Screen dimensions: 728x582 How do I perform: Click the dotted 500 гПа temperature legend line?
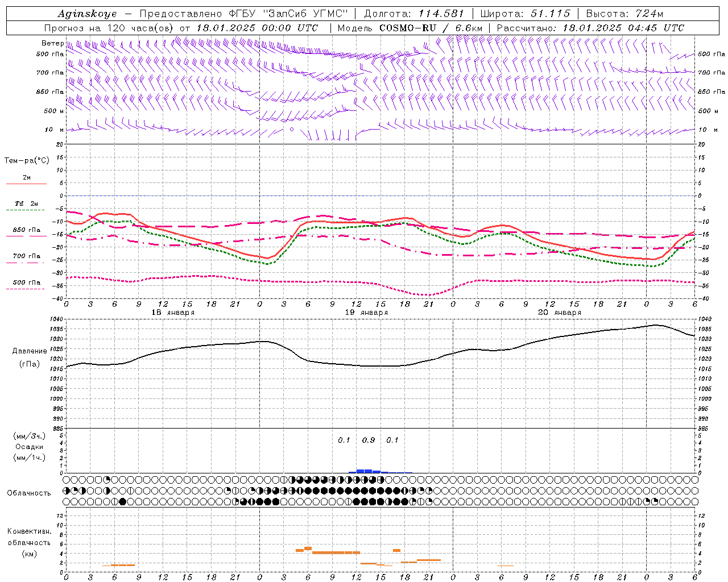(26, 289)
